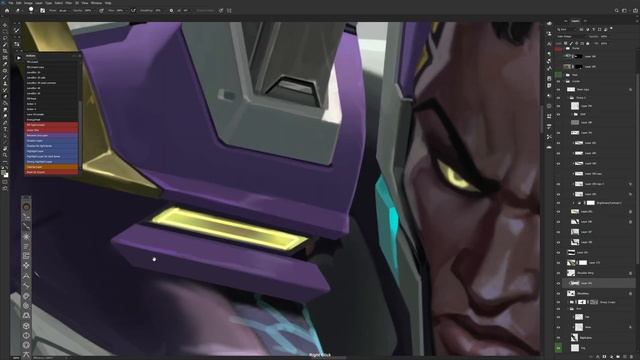Toggle visibility of Group 2

[558, 98]
